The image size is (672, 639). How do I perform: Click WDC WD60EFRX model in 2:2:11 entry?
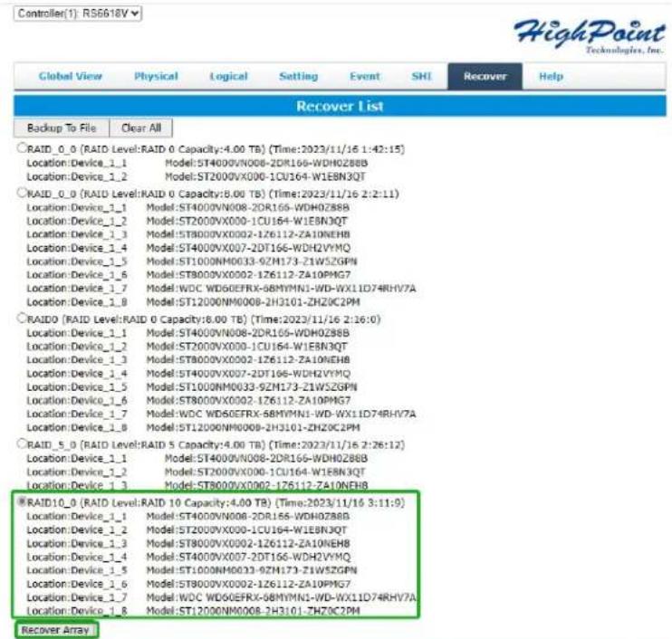click(x=281, y=288)
